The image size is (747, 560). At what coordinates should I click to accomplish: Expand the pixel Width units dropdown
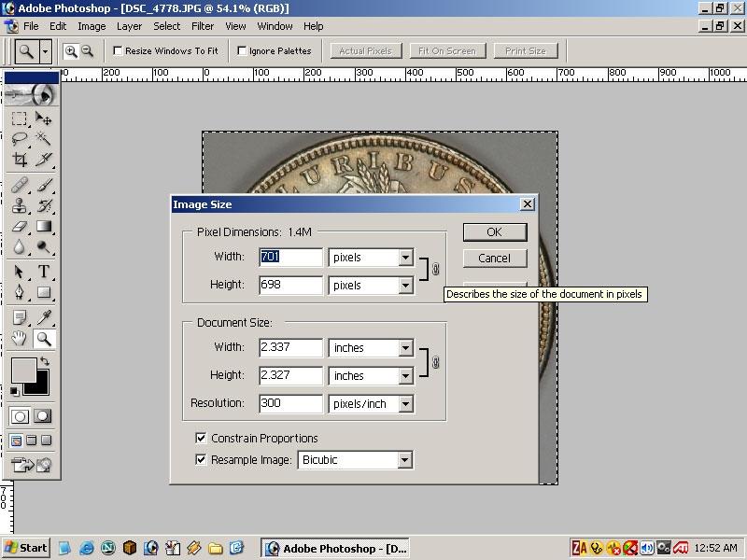pyautogui.click(x=404, y=258)
